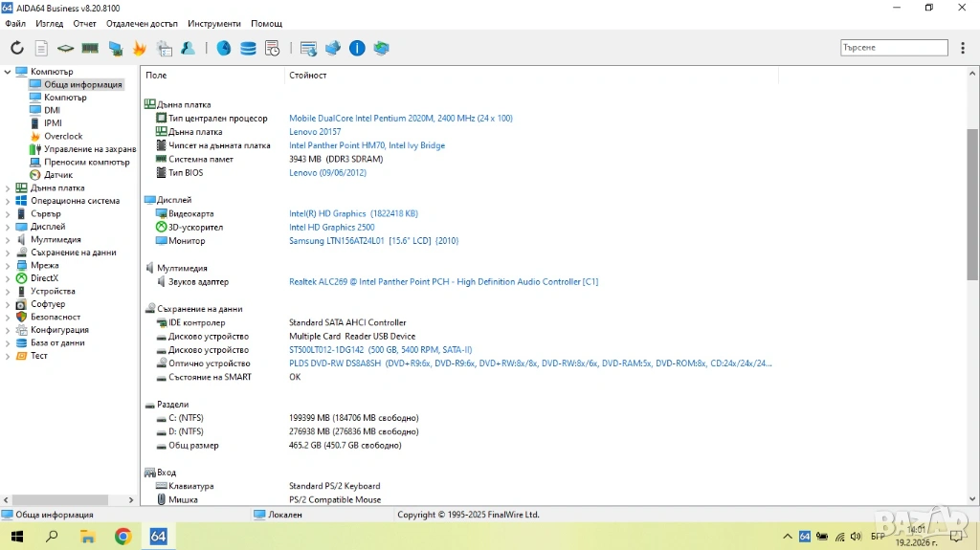This screenshot has width=980, height=550.
Task: Click the memory module toolbar icon
Action: click(x=90, y=48)
